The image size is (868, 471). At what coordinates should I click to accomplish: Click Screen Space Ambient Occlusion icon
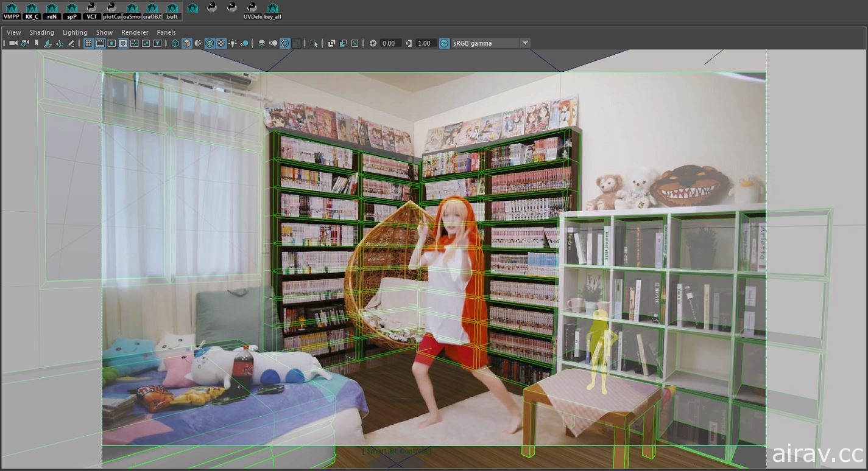pyautogui.click(x=261, y=43)
